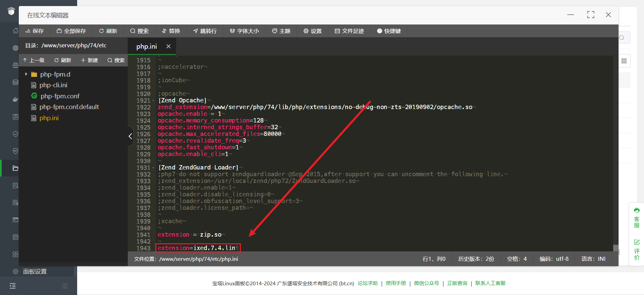Go up one directory with 上一级
The height and width of the screenshot is (295, 644).
[34, 60]
